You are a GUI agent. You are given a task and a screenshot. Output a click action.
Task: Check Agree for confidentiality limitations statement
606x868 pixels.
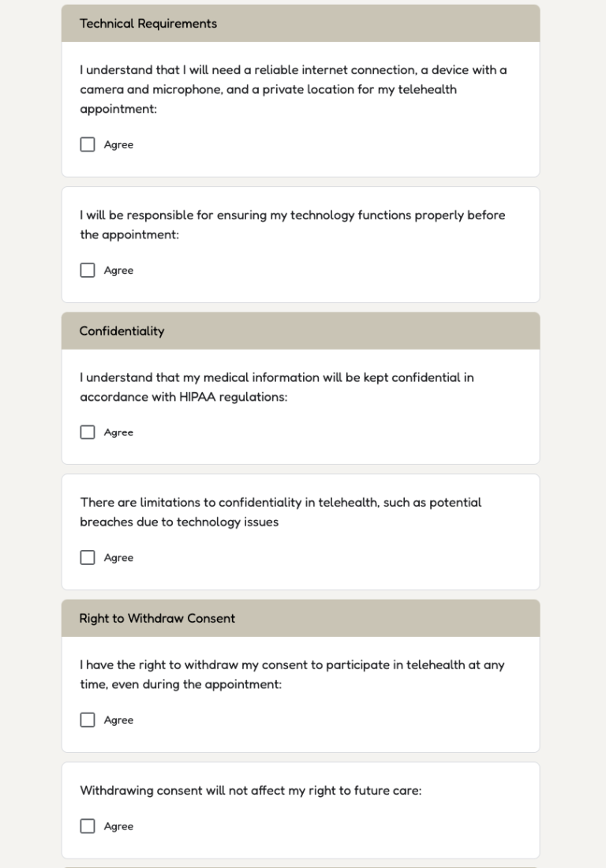87,557
